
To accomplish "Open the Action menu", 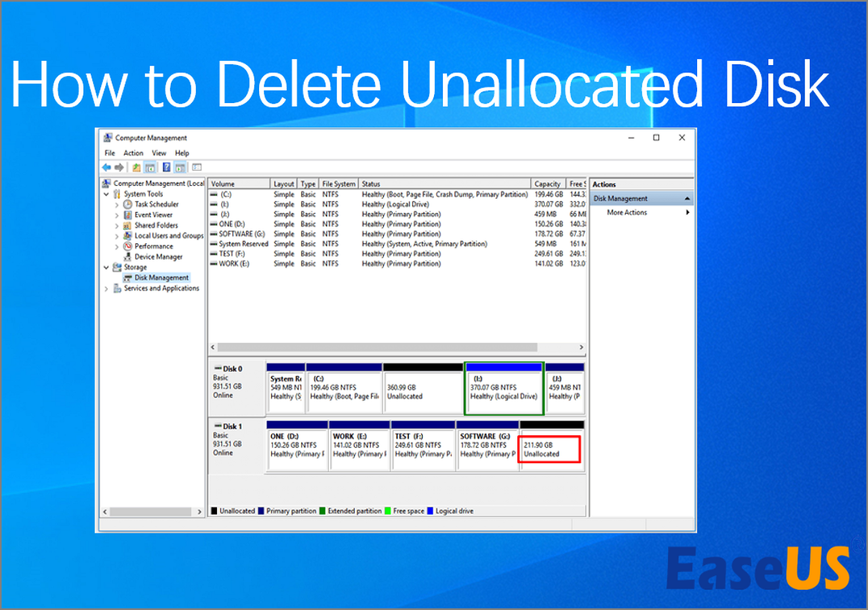I will coord(134,153).
